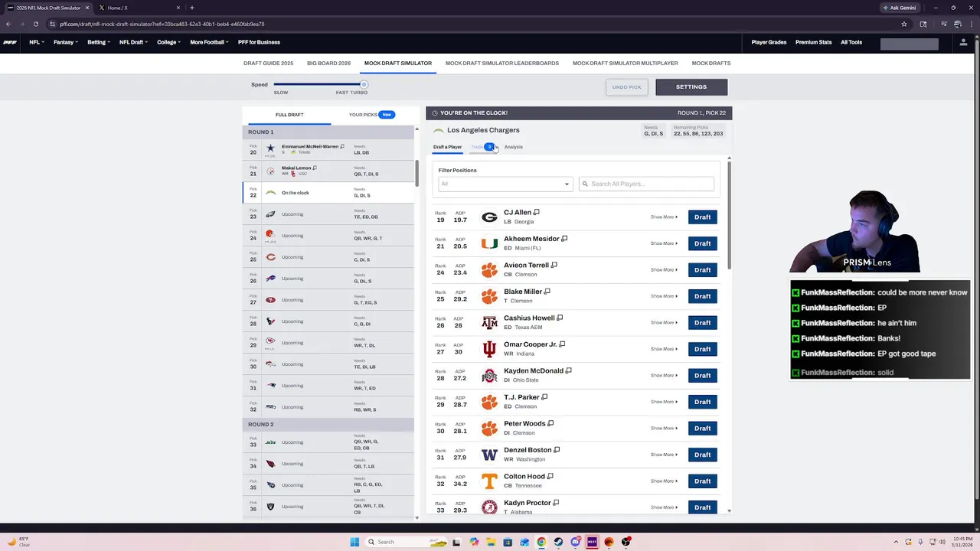This screenshot has height=551, width=980.
Task: Open the Draft Guide 2025 tab
Action: pyautogui.click(x=268, y=64)
